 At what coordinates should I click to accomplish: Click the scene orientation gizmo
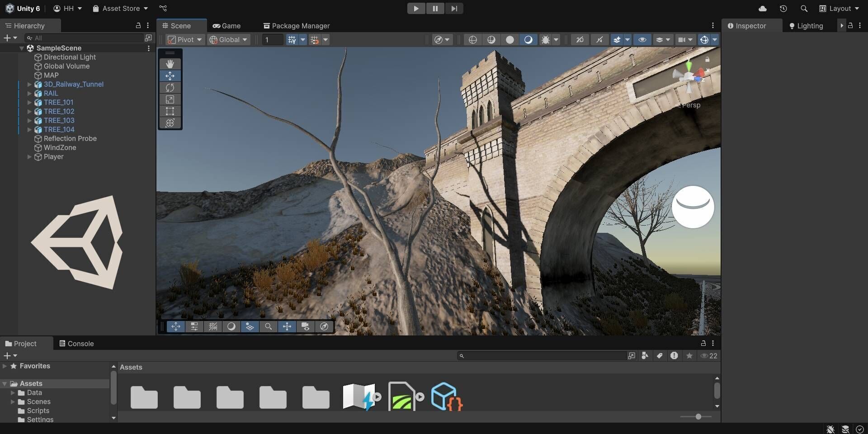689,77
